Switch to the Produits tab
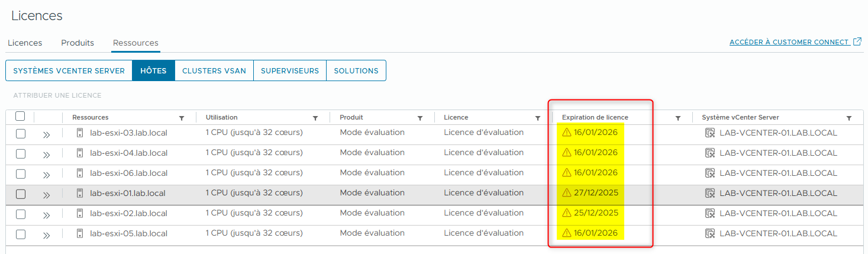Screen dimensions: 868x254 [x=78, y=43]
